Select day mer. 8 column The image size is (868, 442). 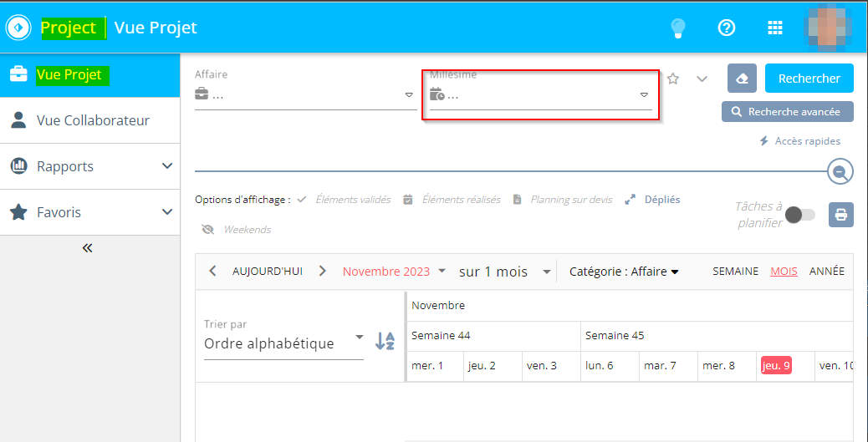point(727,366)
